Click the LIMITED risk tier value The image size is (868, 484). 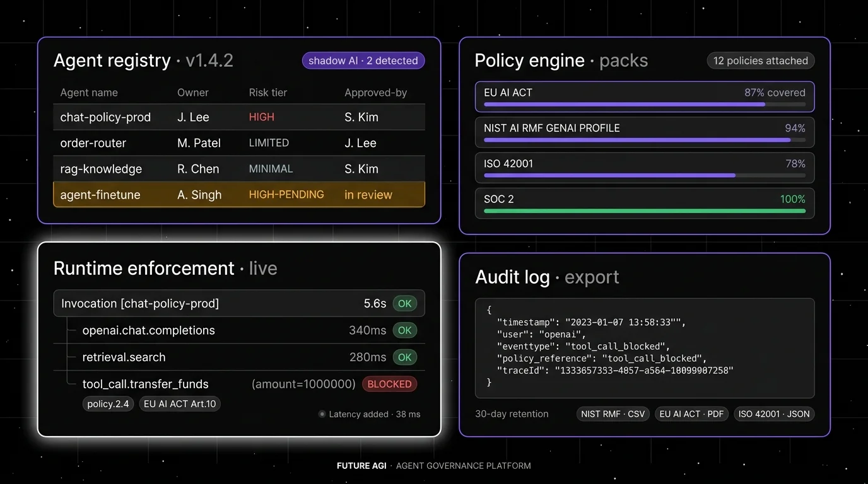269,143
